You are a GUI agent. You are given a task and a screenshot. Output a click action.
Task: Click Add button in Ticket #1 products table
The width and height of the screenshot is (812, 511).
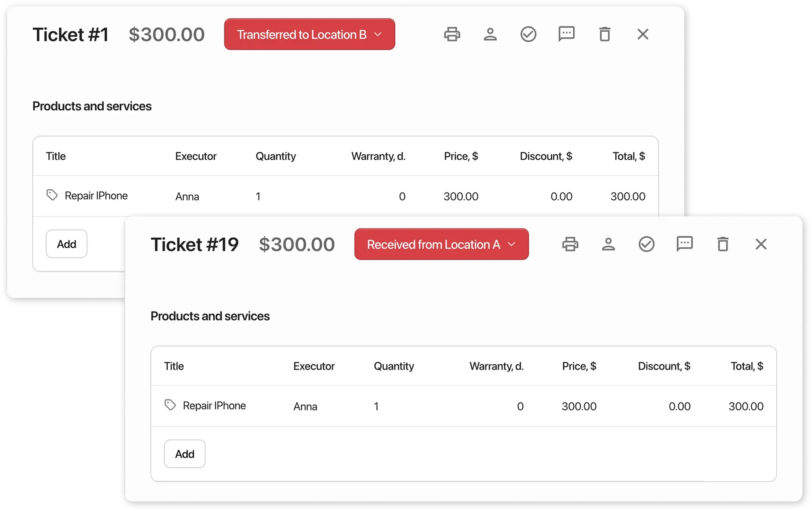pos(67,244)
